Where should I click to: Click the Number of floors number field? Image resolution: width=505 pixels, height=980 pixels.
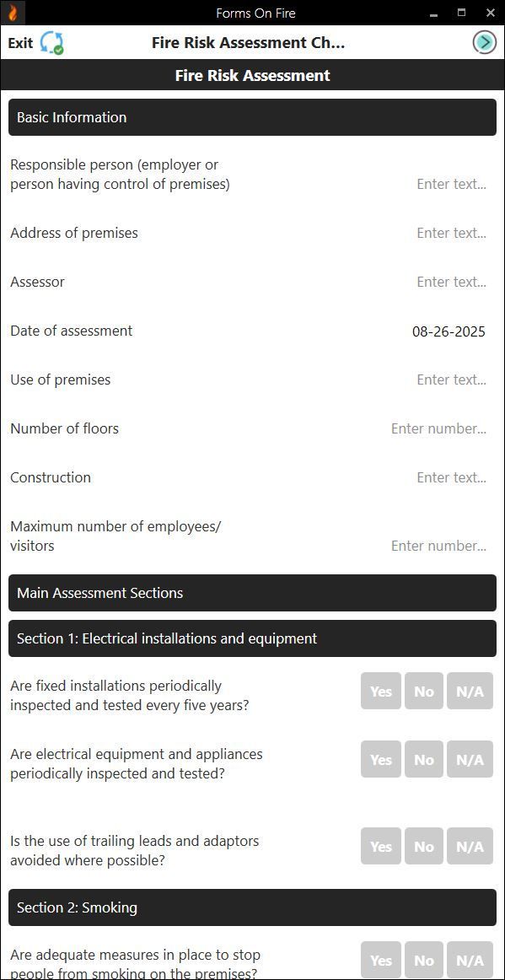(x=438, y=428)
